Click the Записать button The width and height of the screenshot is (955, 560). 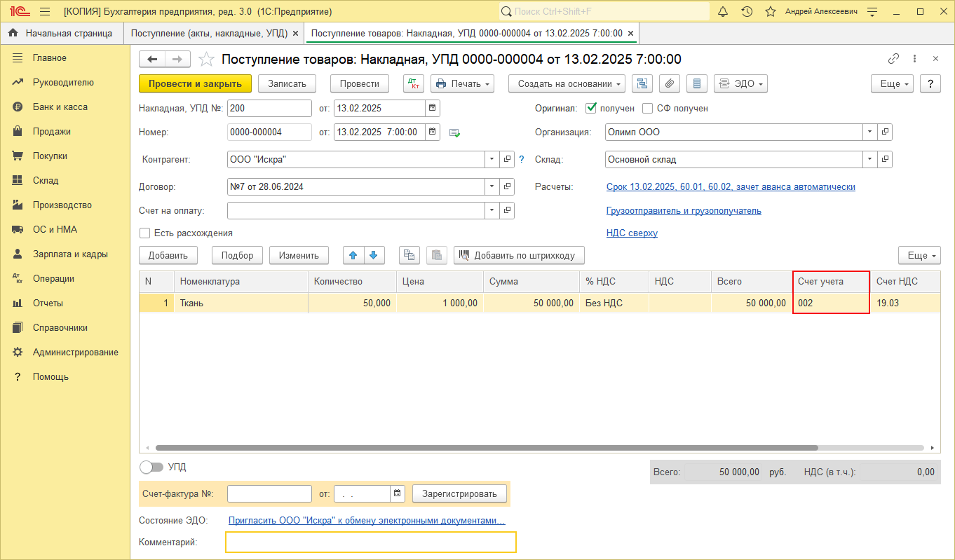[x=287, y=83]
